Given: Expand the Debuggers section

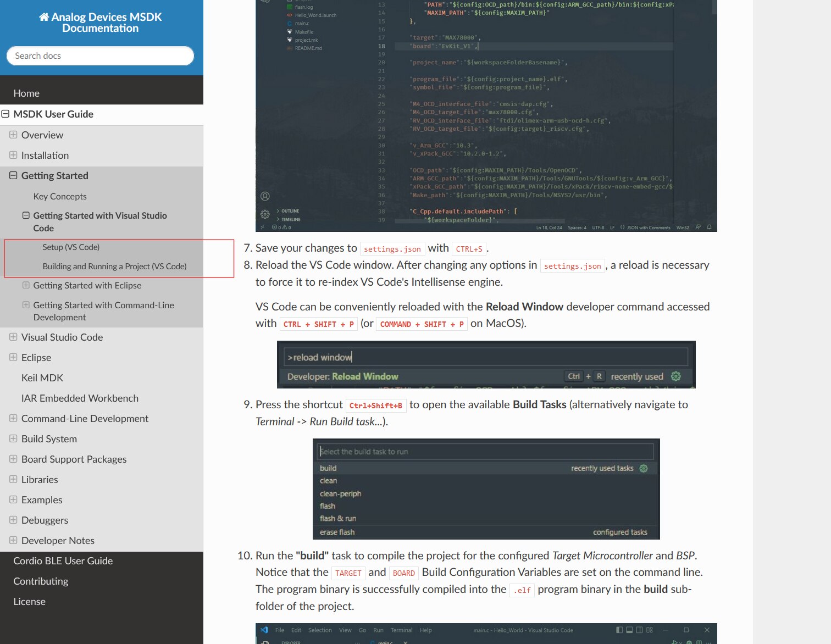Looking at the screenshot, I should (13, 520).
